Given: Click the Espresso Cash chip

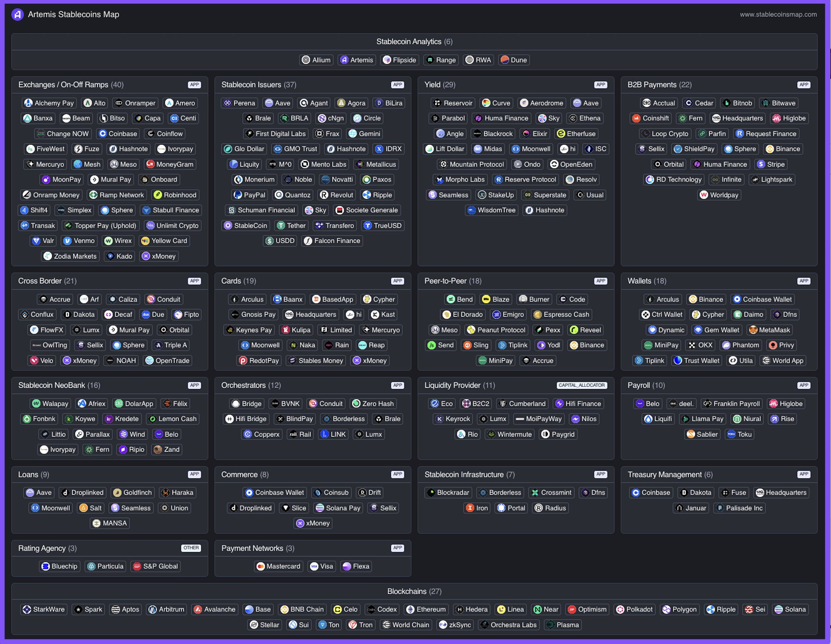Looking at the screenshot, I should coord(561,314).
